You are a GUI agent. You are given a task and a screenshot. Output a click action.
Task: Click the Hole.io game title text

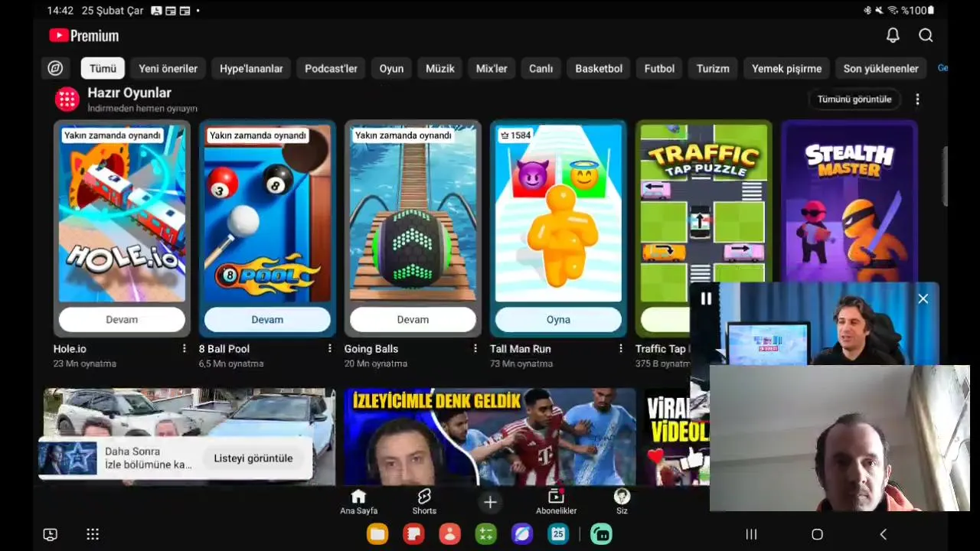(70, 349)
